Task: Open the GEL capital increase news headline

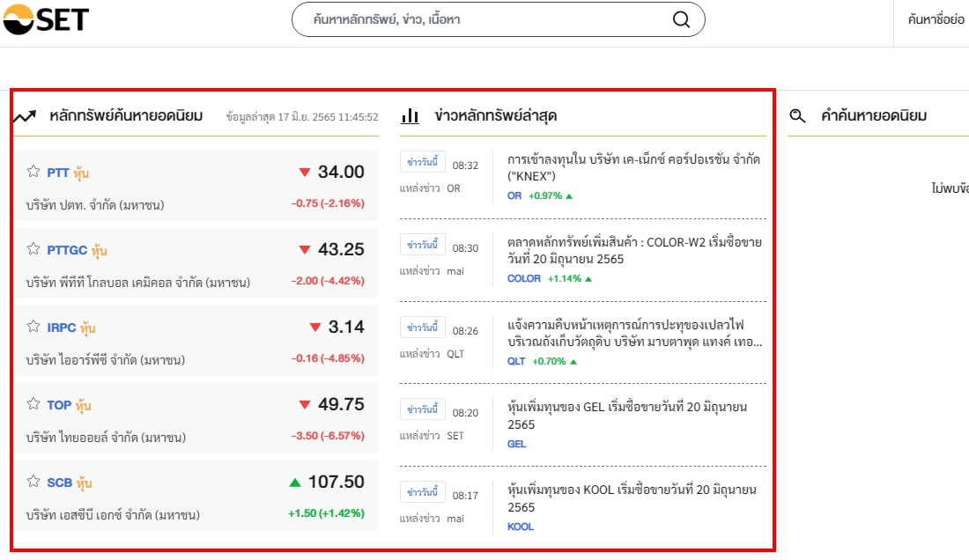Action: coord(627,415)
